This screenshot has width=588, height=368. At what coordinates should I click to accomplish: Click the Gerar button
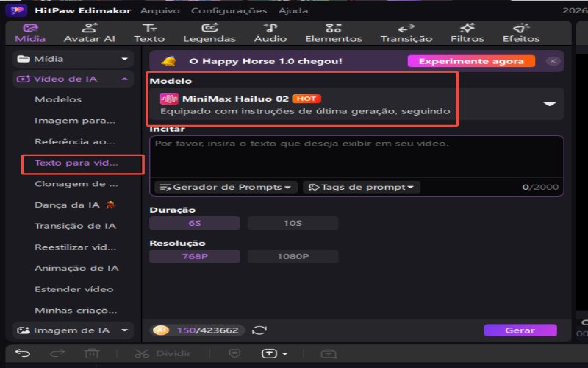520,330
